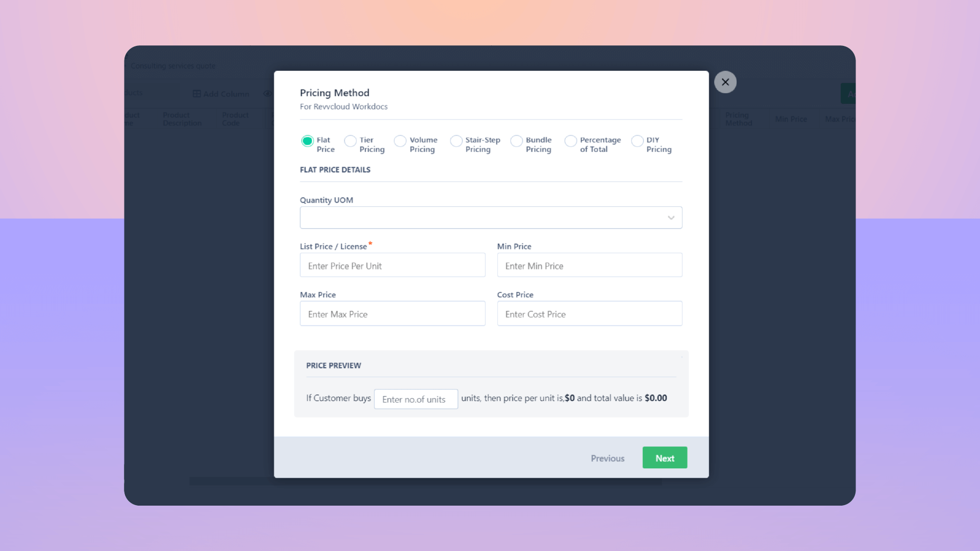
Task: Select Flat Price pricing method
Action: point(306,141)
